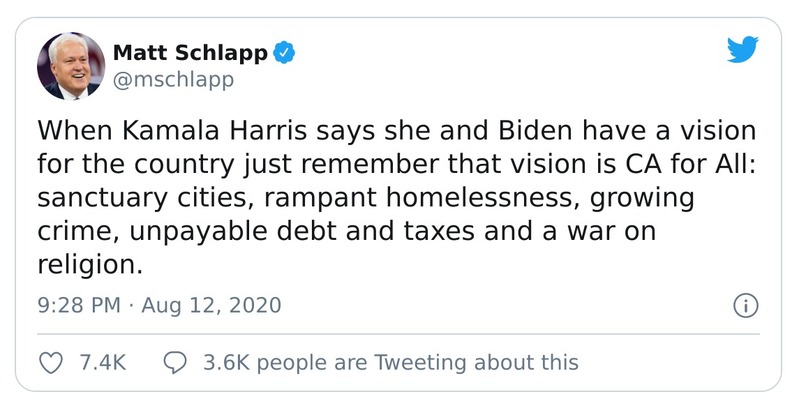Screen dimensions: 799x408
Task: Click the blue verified badge
Action: (x=285, y=51)
